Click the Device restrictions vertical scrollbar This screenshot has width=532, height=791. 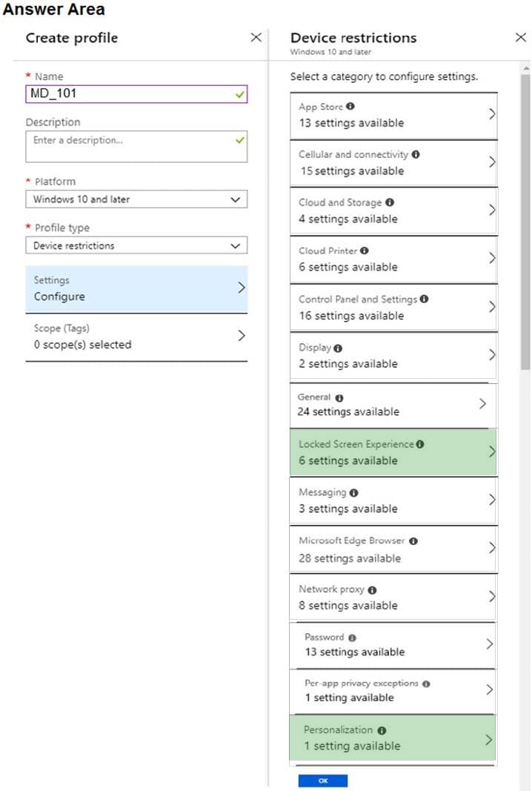click(x=525, y=222)
